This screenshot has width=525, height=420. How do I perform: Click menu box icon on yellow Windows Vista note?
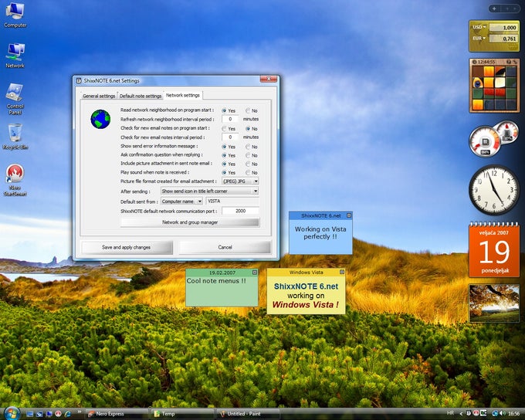point(342,272)
